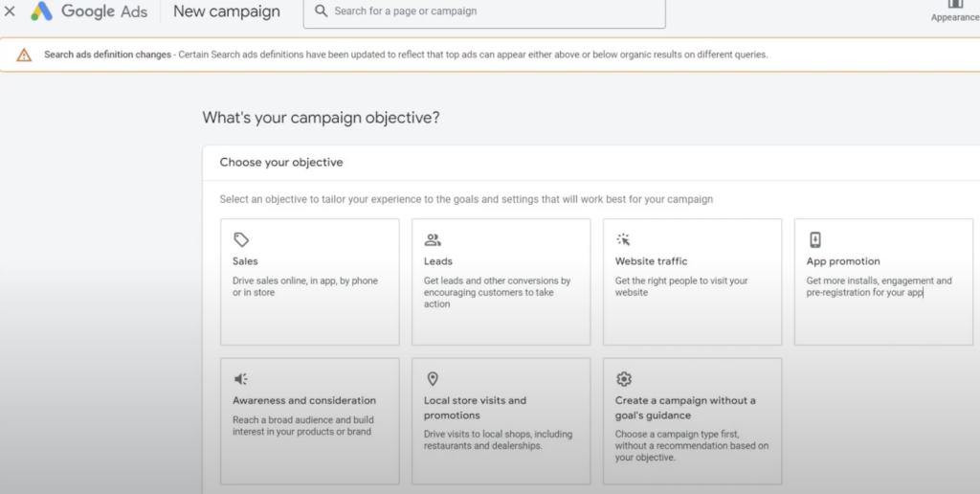Click the Awareness megaphone icon

pyautogui.click(x=241, y=379)
